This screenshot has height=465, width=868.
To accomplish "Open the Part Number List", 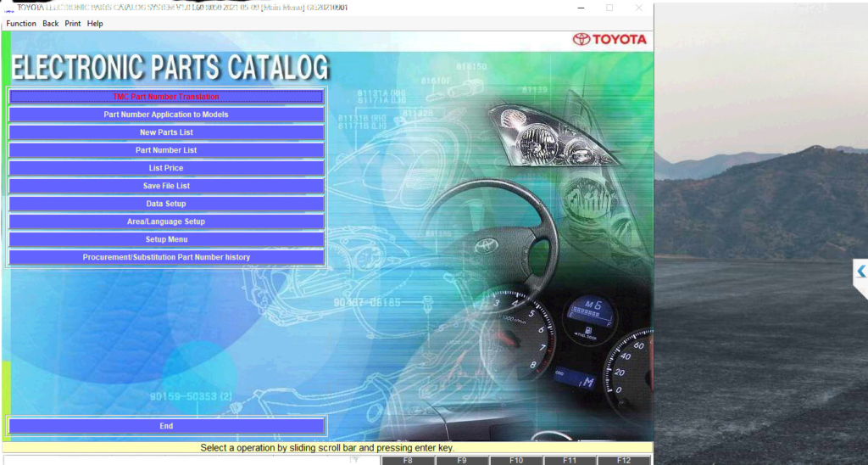I will pyautogui.click(x=166, y=150).
